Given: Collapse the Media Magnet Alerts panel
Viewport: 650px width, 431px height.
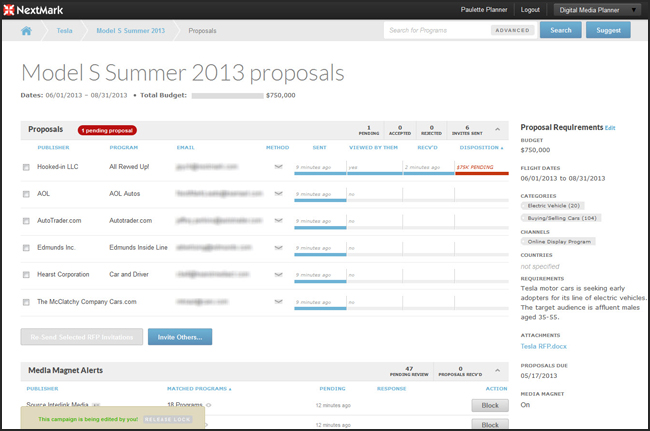Looking at the screenshot, I should click(x=497, y=370).
